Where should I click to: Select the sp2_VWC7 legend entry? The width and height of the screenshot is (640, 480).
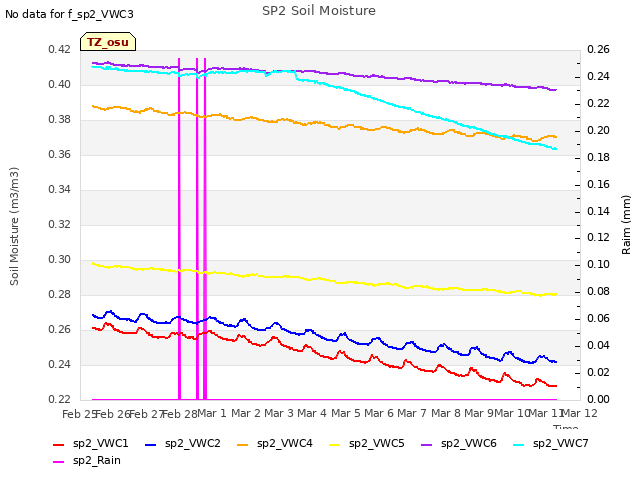[551, 444]
